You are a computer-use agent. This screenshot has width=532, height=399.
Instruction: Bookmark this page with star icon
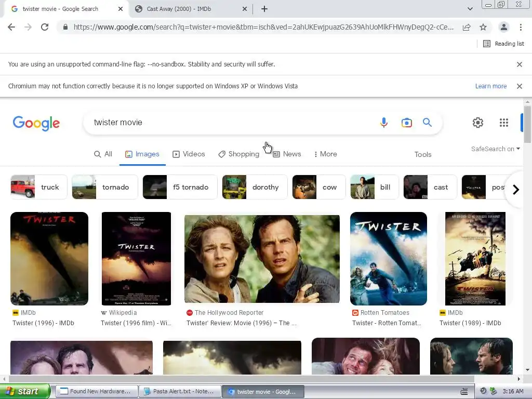pyautogui.click(x=483, y=27)
